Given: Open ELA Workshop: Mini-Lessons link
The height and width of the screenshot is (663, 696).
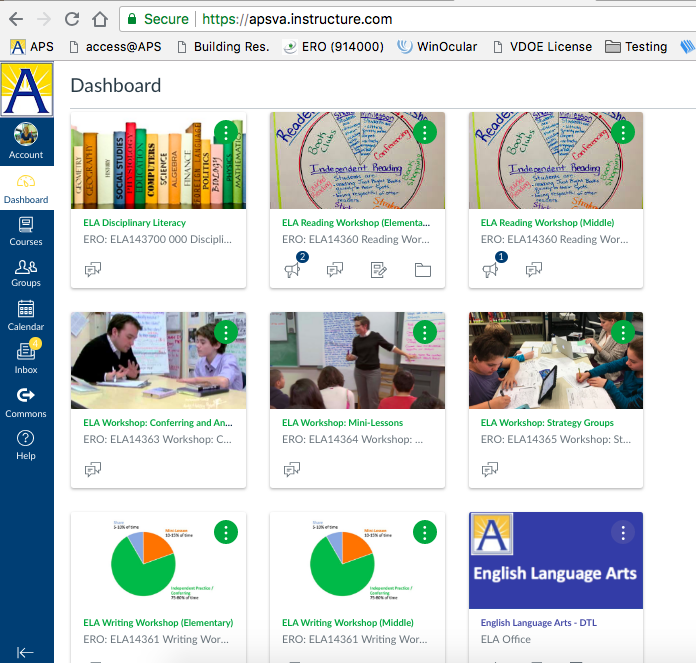Looking at the screenshot, I should pyautogui.click(x=342, y=423).
